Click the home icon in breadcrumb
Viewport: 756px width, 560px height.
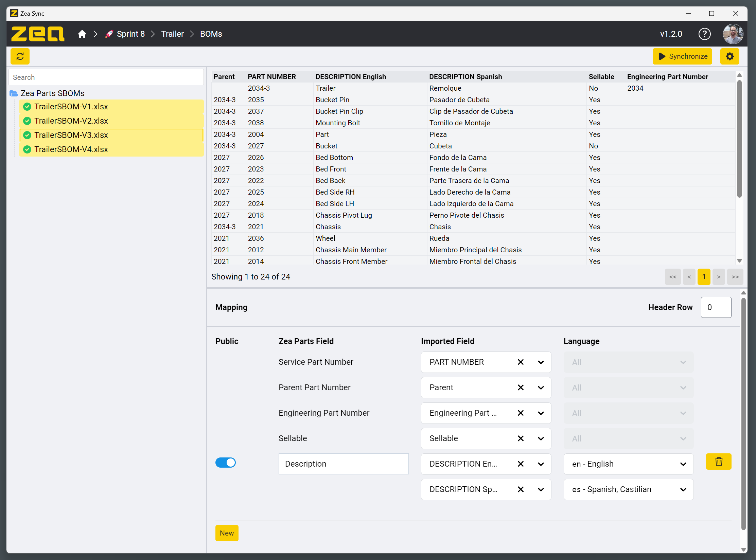click(82, 34)
